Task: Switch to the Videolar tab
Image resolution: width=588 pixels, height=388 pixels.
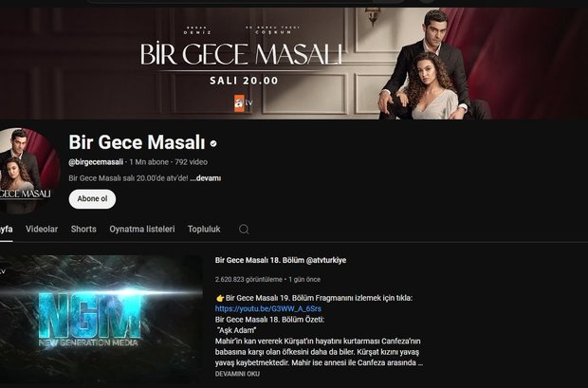Action: 42,230
